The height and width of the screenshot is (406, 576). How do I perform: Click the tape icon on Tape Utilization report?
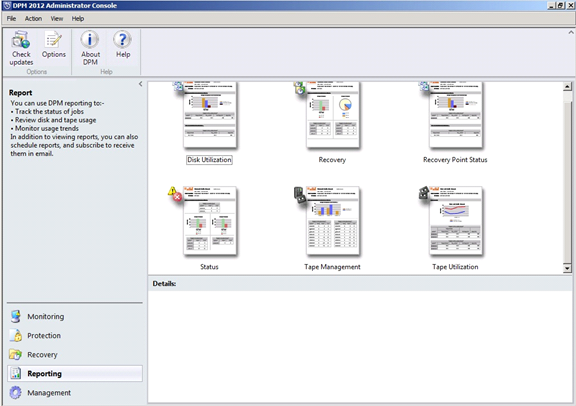(x=424, y=193)
